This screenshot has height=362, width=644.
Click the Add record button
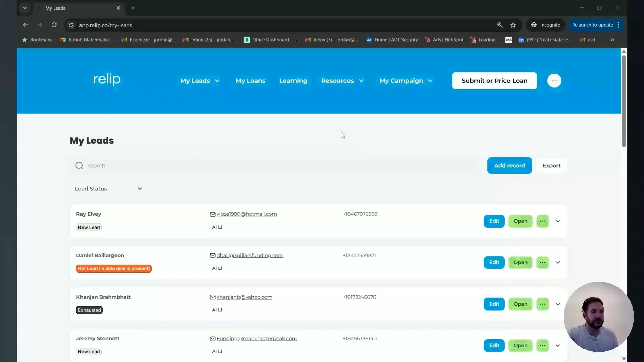(509, 165)
